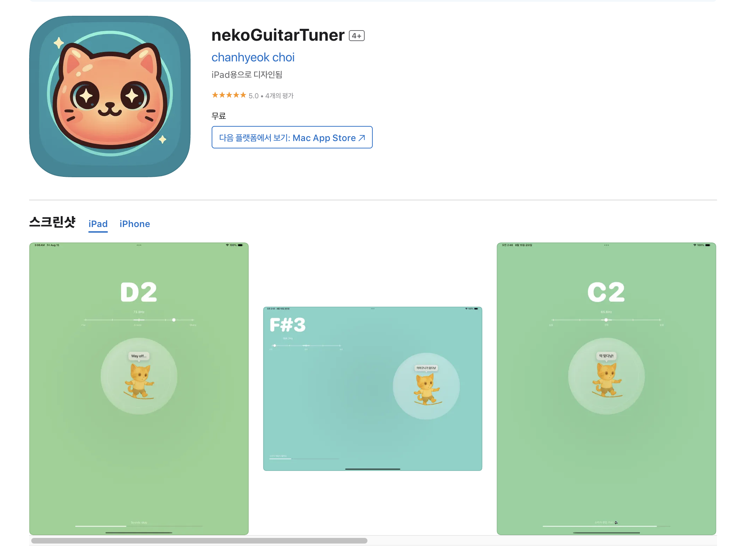Open developer chanhyeok choi page
The width and height of the screenshot is (756, 546).
253,57
